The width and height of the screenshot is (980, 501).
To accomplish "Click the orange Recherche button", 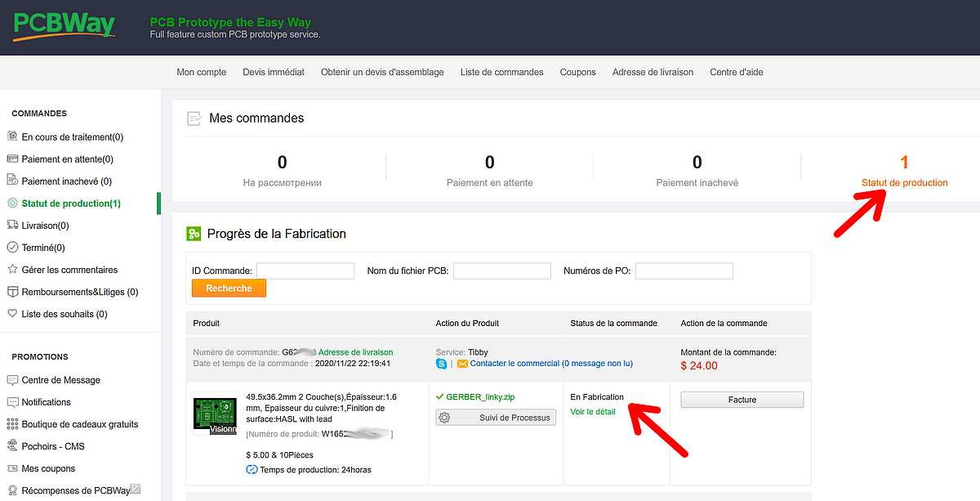I will pos(229,289).
